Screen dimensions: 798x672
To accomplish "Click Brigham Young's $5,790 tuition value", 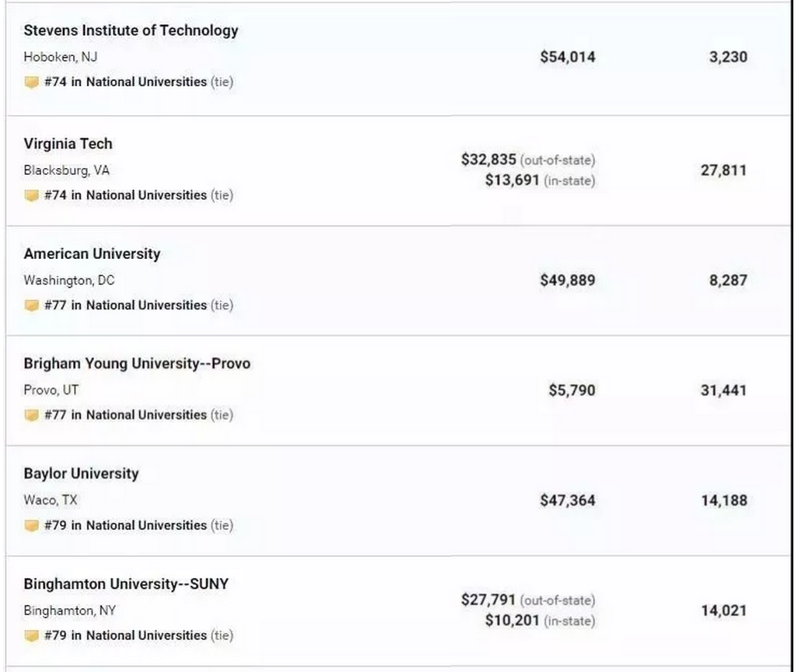I will click(572, 390).
